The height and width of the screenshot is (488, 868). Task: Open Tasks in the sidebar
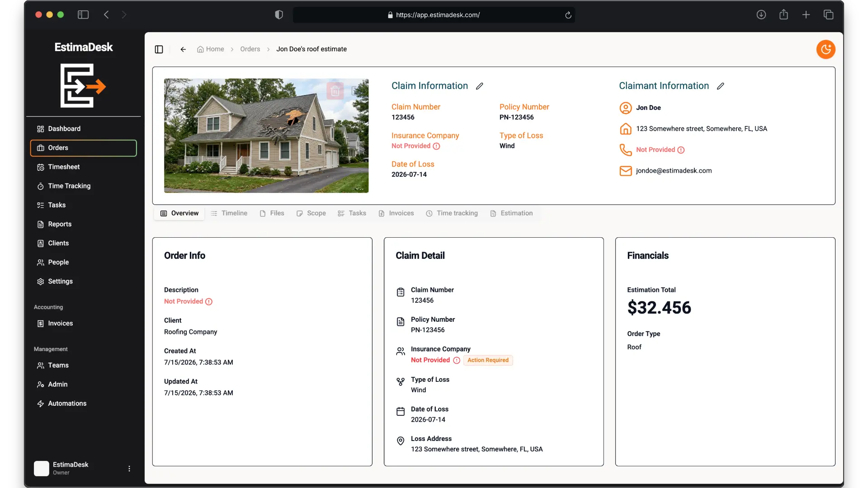tap(84, 205)
